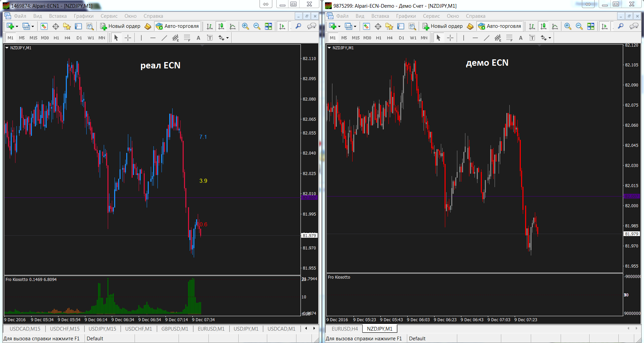Click Новый ордер in the real ECN window
The height and width of the screenshot is (343, 644).
tap(120, 26)
